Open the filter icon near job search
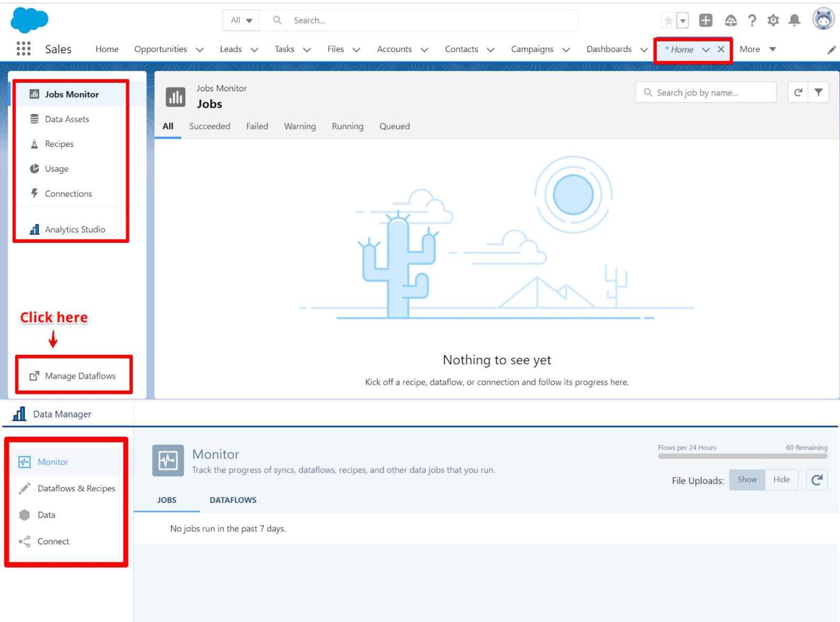Viewport: 840px width, 622px height. pos(818,92)
